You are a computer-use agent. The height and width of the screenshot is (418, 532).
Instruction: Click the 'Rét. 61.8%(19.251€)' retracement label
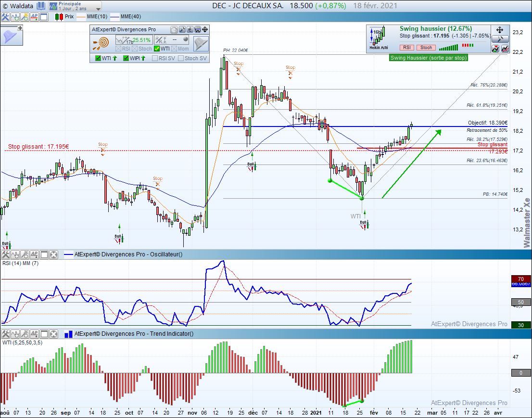click(487, 105)
